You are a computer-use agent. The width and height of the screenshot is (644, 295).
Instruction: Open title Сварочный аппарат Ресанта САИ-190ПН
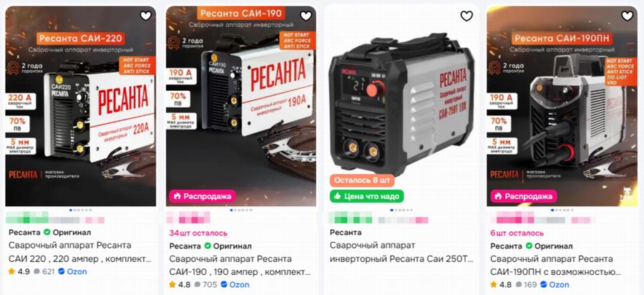tap(556, 266)
